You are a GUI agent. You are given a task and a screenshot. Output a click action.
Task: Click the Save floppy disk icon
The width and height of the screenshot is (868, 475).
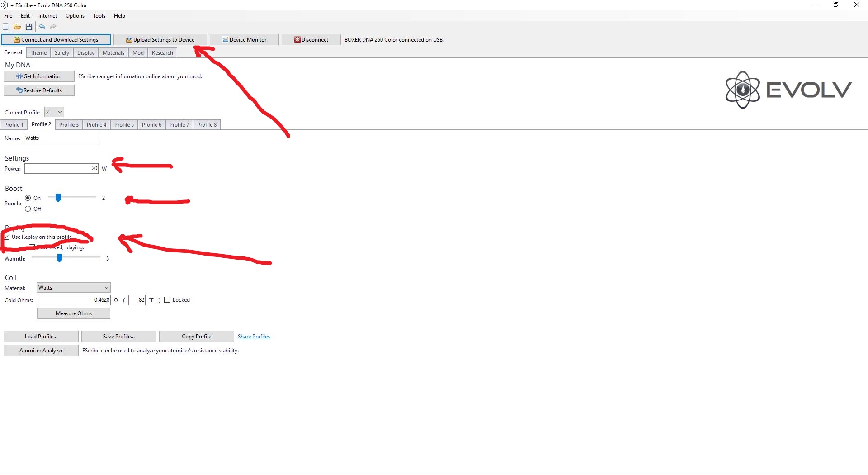click(x=29, y=27)
